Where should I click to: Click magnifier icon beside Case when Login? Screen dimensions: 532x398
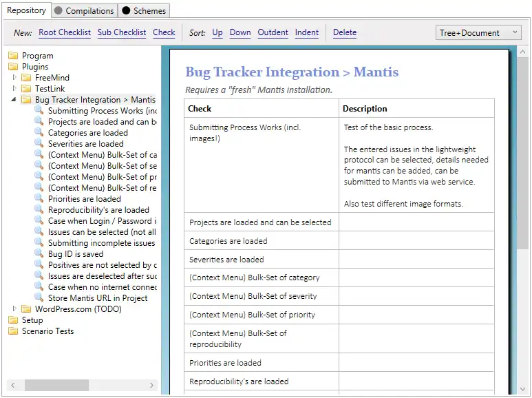pyautogui.click(x=39, y=220)
